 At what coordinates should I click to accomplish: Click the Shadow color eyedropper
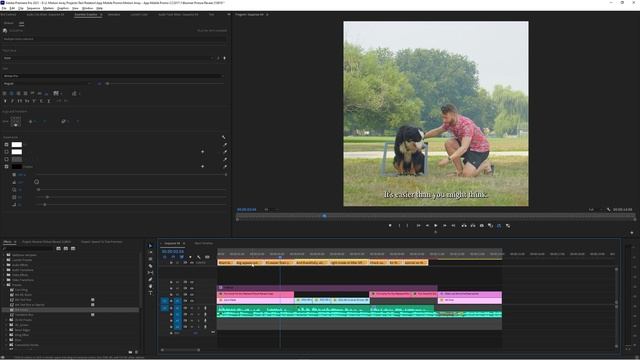click(225, 167)
